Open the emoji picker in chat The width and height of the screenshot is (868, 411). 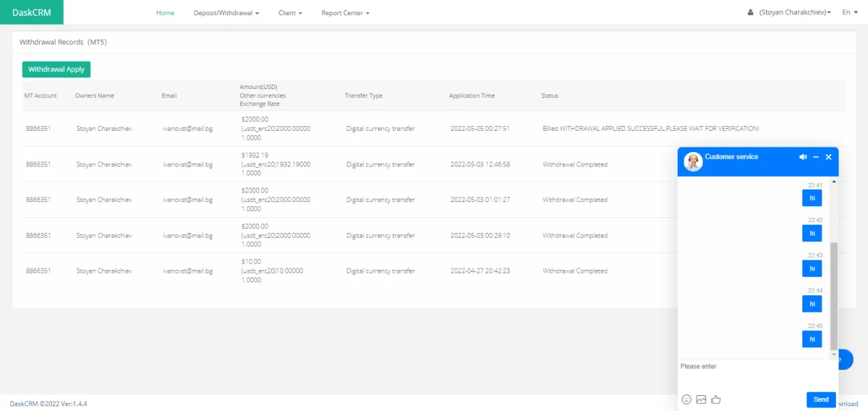point(687,399)
